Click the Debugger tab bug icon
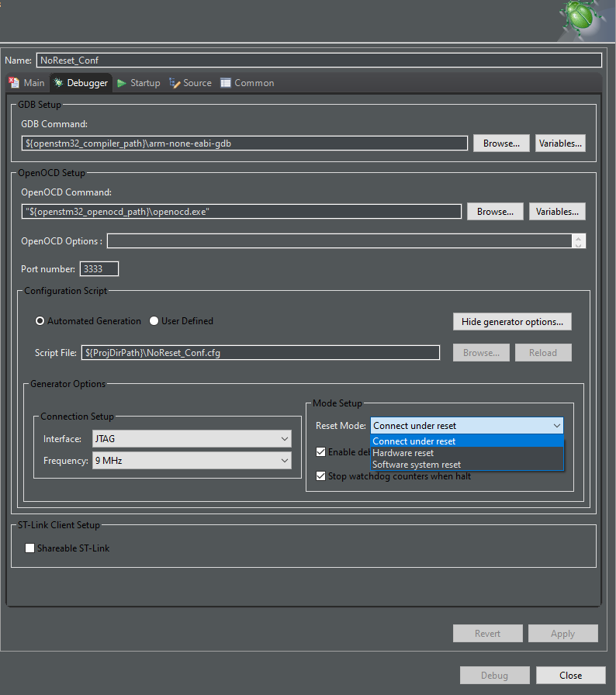The image size is (616, 695). click(x=58, y=83)
